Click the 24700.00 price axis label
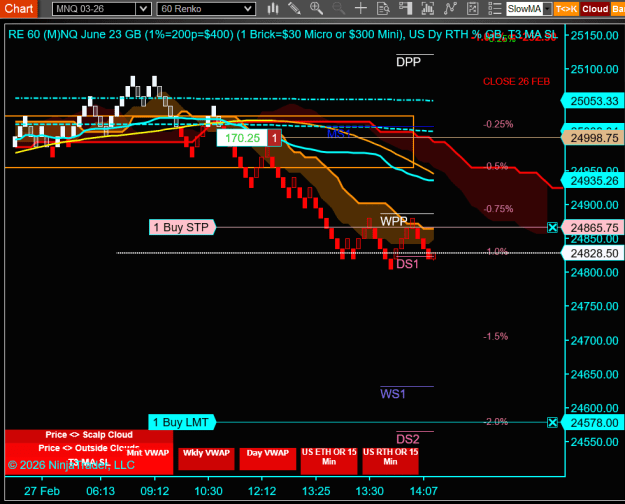The width and height of the screenshot is (625, 504). 594,341
